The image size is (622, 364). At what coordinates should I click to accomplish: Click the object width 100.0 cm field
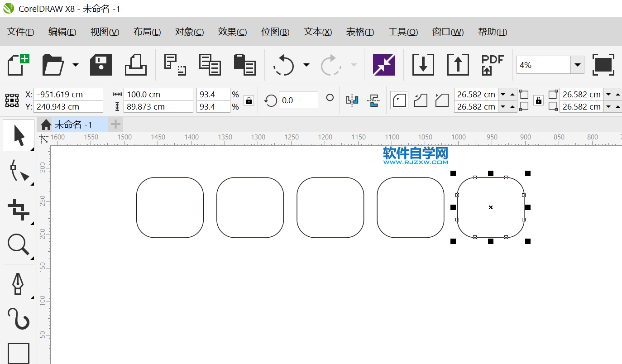point(158,94)
